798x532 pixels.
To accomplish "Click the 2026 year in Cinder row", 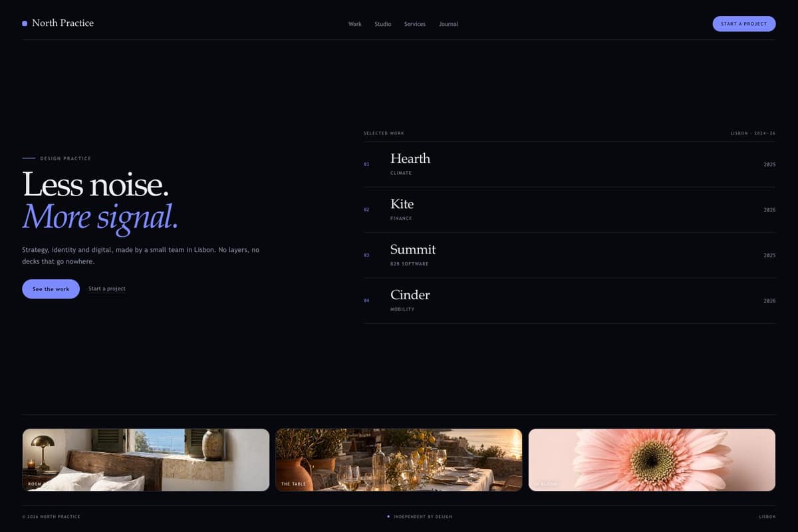I will pyautogui.click(x=769, y=301).
